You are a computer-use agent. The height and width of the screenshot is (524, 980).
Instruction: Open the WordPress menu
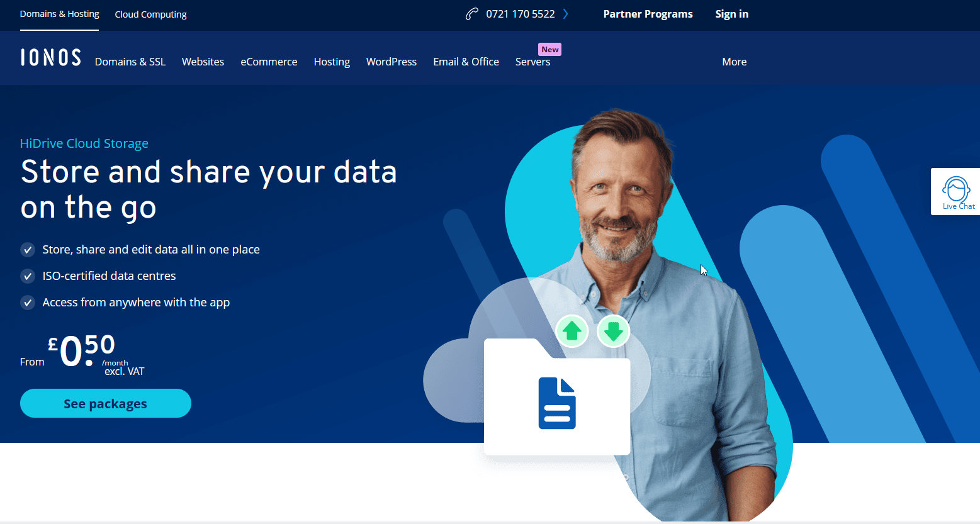[391, 62]
